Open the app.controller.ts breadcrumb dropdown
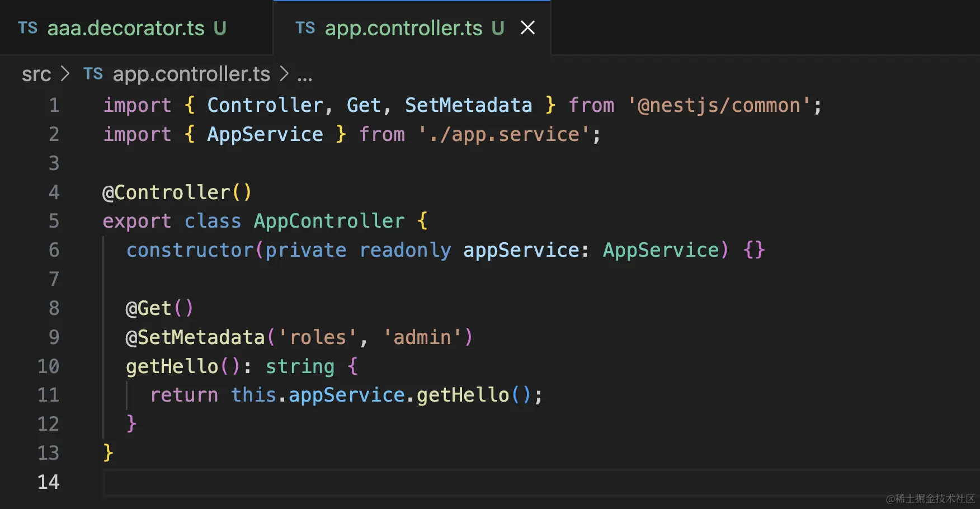Screen dimensions: 980x509 click(x=191, y=74)
